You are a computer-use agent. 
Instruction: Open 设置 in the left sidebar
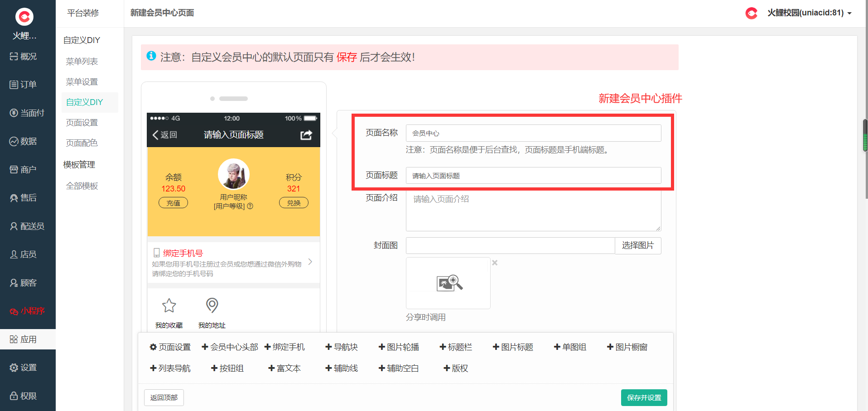tap(23, 368)
